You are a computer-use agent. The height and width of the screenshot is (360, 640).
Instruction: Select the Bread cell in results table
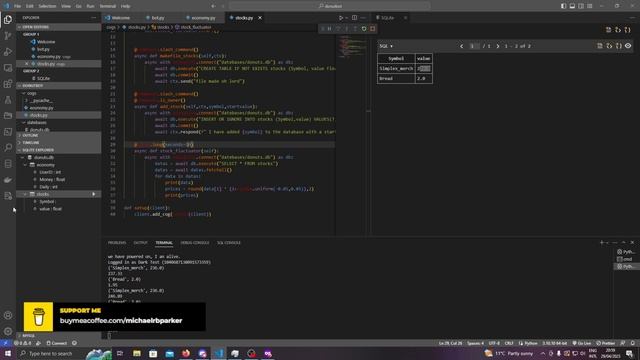[x=396, y=78]
